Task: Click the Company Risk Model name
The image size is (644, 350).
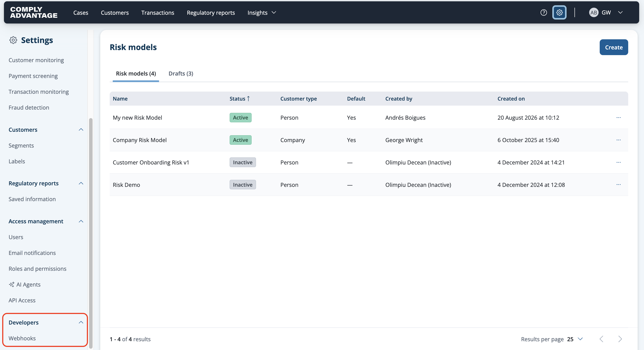Action: coord(140,140)
